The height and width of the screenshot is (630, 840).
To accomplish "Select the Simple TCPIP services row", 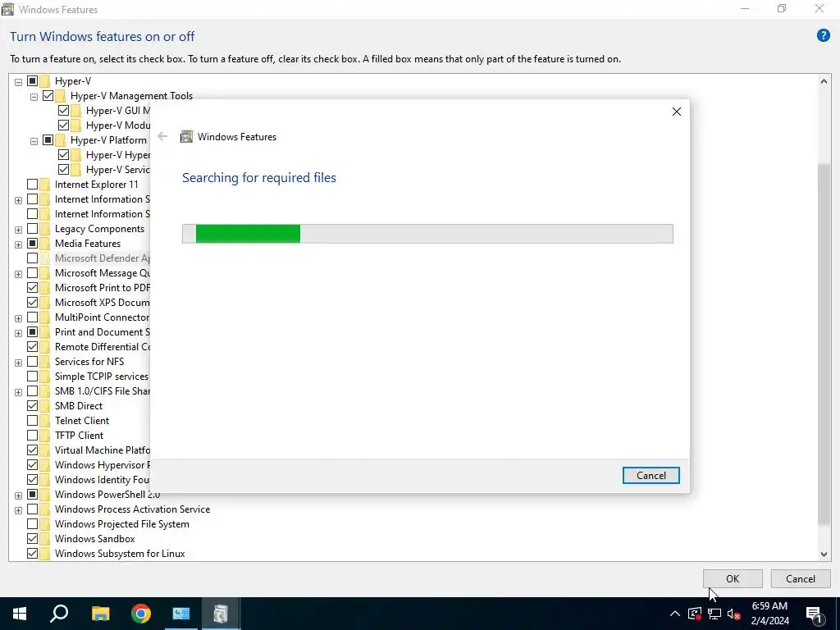I will (101, 376).
